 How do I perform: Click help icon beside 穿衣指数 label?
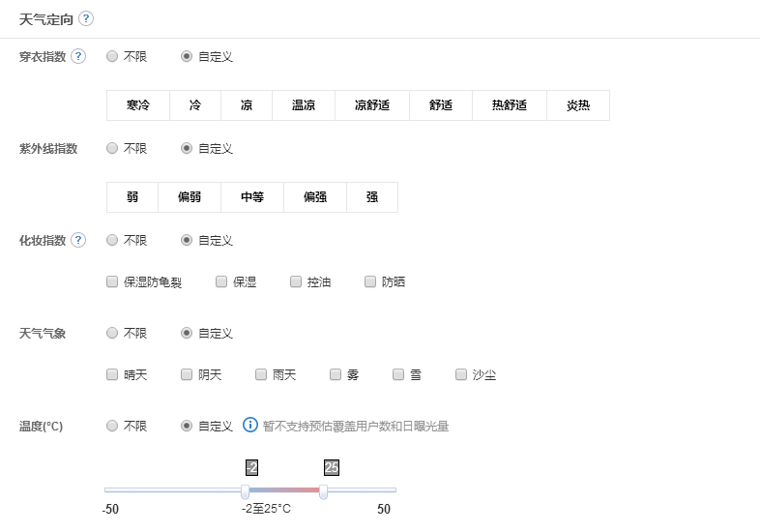78,56
